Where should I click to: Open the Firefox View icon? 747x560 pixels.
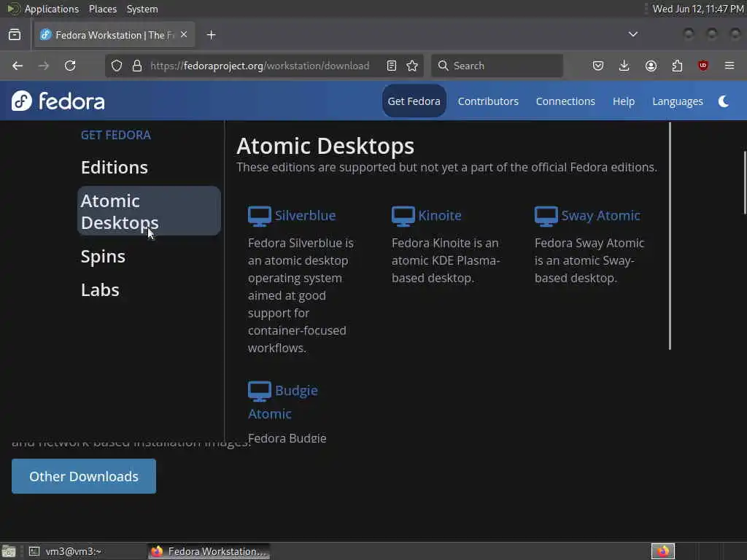[x=15, y=35]
